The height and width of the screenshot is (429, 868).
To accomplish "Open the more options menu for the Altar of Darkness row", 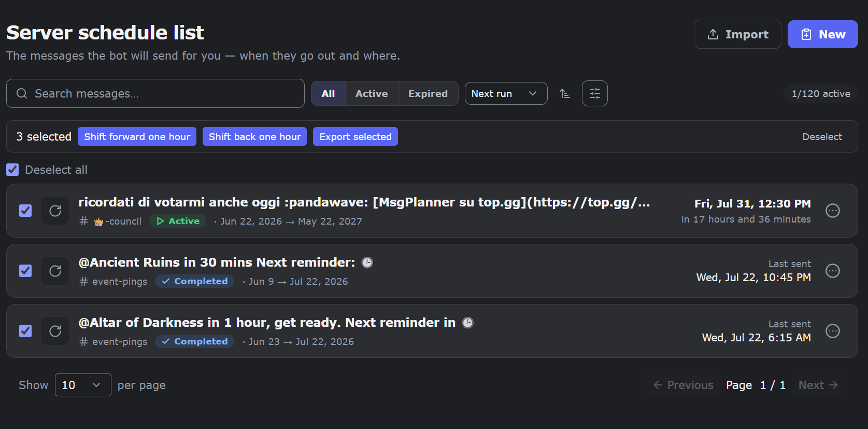I will pos(832,331).
